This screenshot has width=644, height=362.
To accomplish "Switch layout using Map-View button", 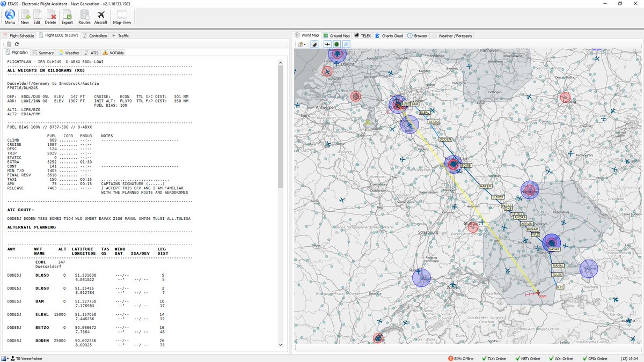I will point(122,17).
